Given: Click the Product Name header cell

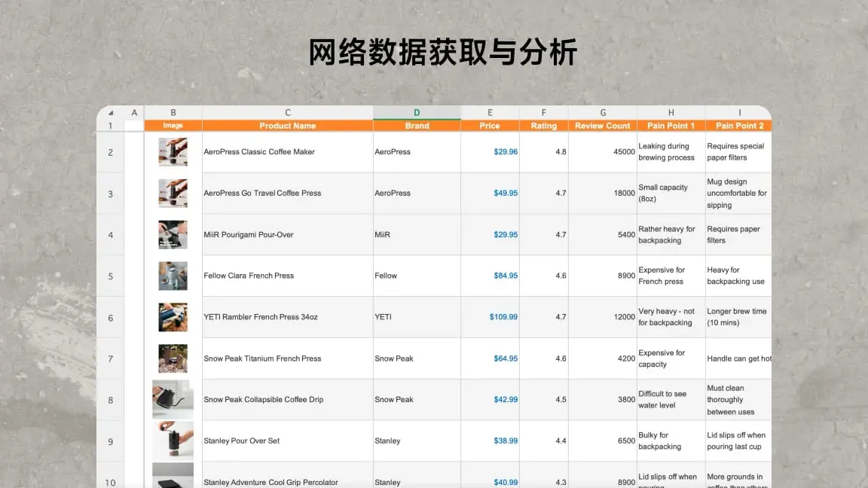Looking at the screenshot, I should point(287,126).
